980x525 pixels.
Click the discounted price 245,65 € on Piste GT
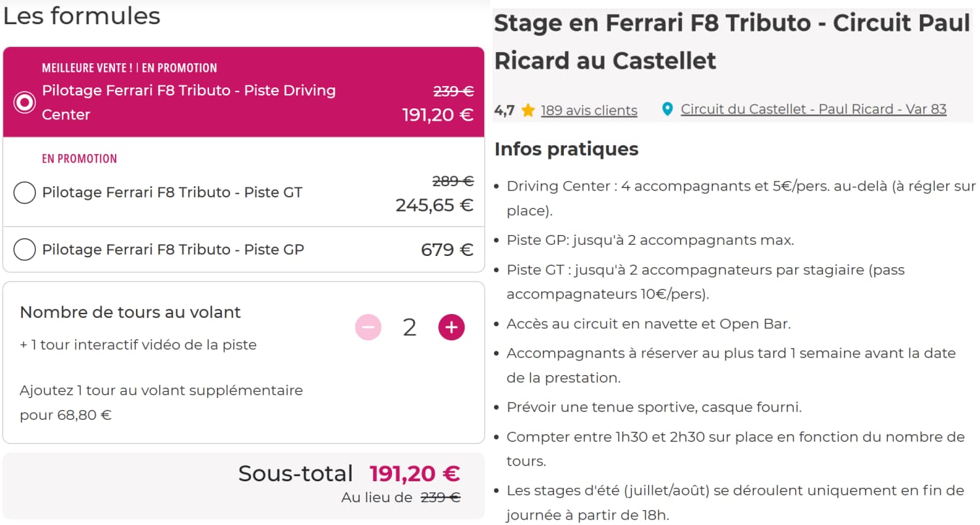(x=433, y=205)
